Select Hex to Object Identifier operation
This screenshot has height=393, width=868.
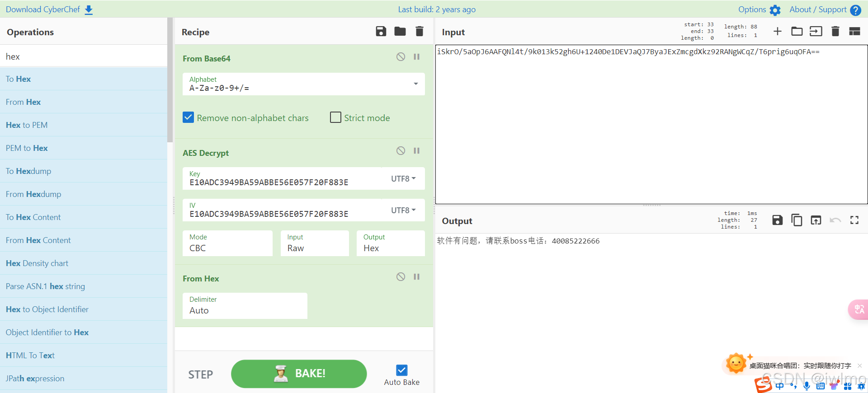(x=84, y=309)
